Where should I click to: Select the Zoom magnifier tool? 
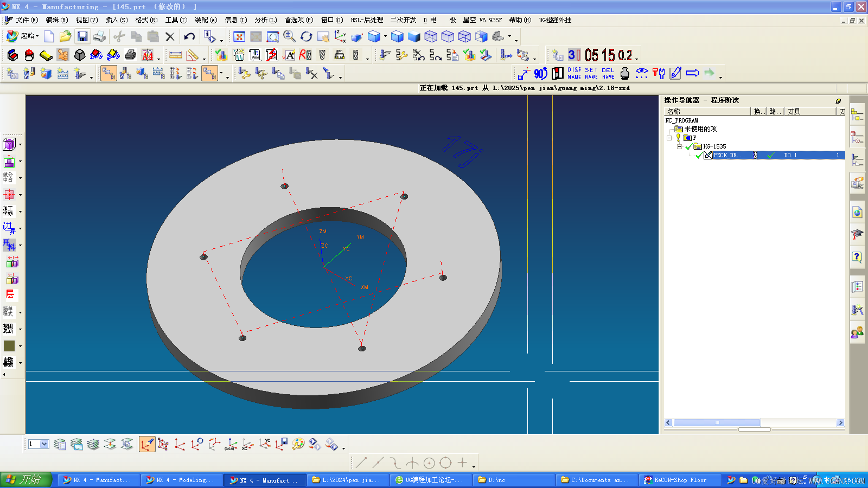289,36
